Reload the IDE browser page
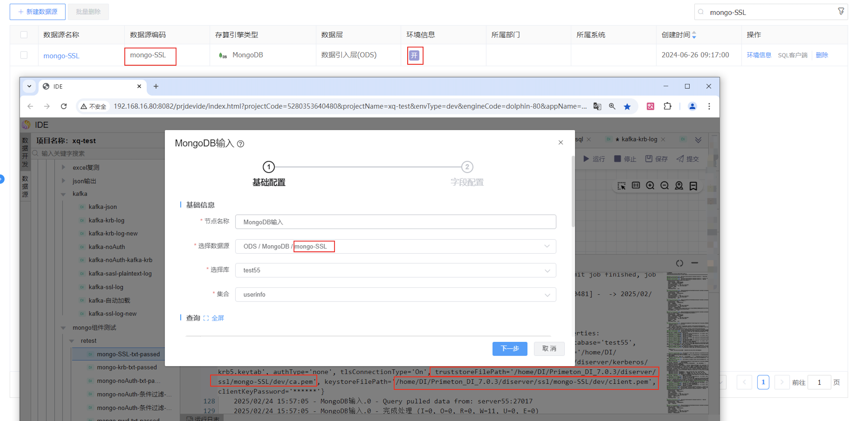The height and width of the screenshot is (421, 868). pyautogui.click(x=64, y=106)
